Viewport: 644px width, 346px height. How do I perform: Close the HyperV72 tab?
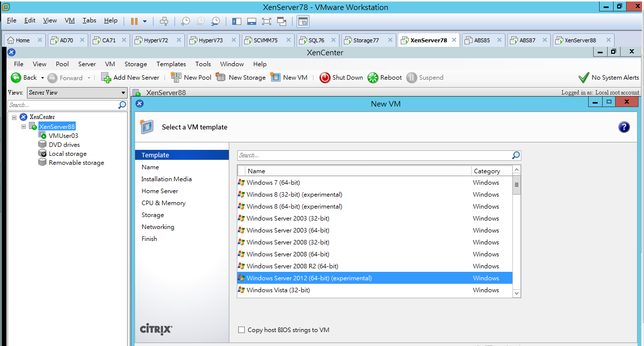(178, 40)
